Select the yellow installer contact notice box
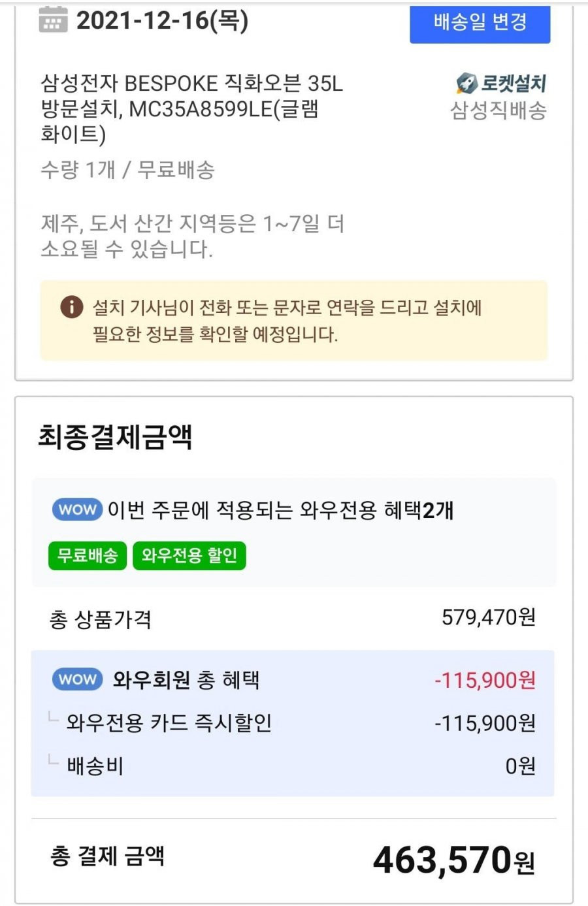The image size is (588, 906). pyautogui.click(x=294, y=321)
